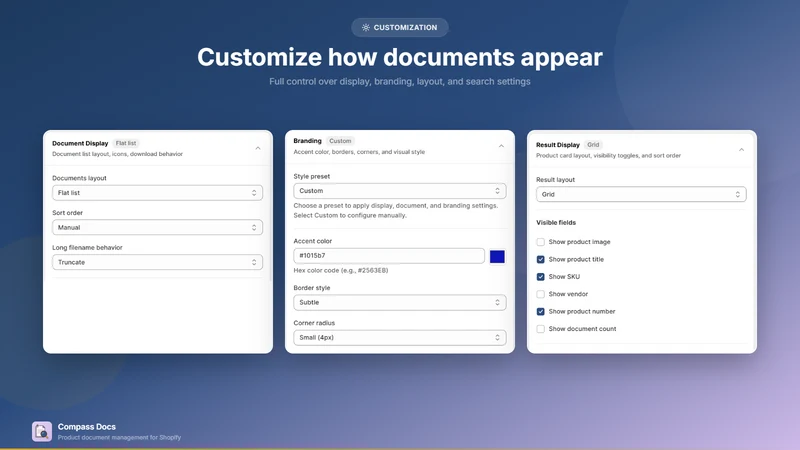The height and width of the screenshot is (450, 800).
Task: Click the Branding heading
Action: (307, 141)
